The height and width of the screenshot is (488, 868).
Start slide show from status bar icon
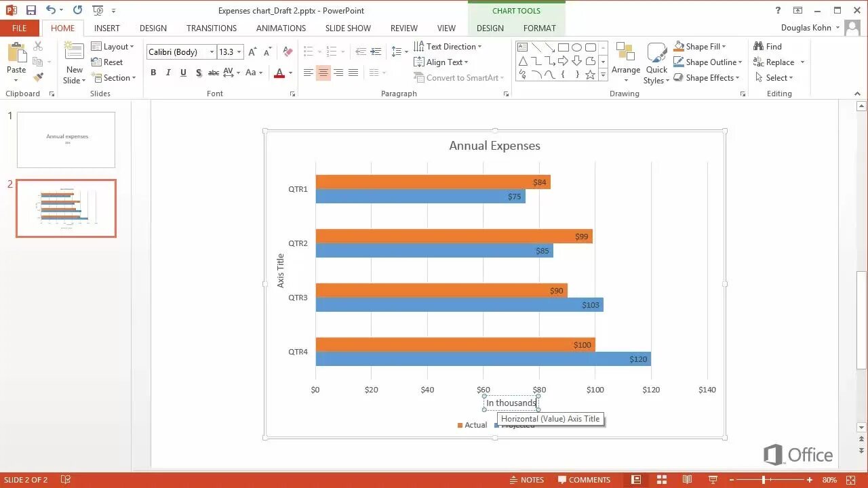pyautogui.click(x=713, y=480)
